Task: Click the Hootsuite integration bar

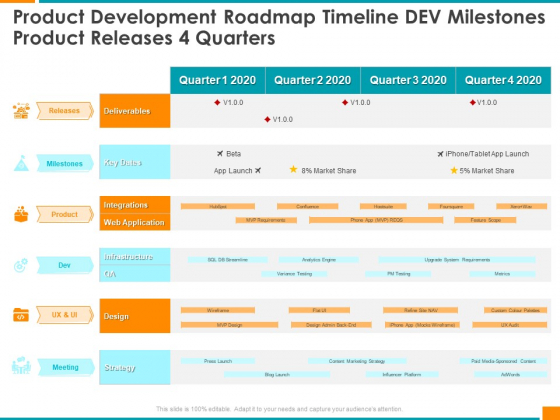Action: pos(383,206)
